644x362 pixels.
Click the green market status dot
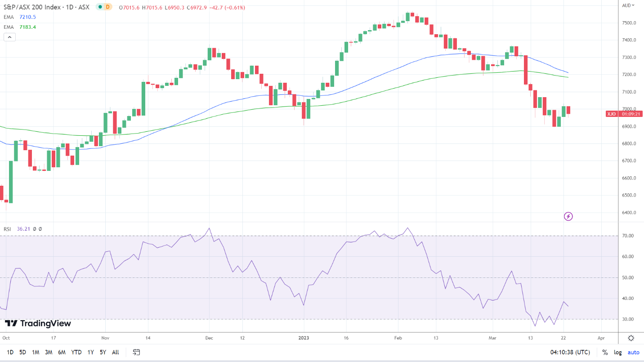coord(99,7)
